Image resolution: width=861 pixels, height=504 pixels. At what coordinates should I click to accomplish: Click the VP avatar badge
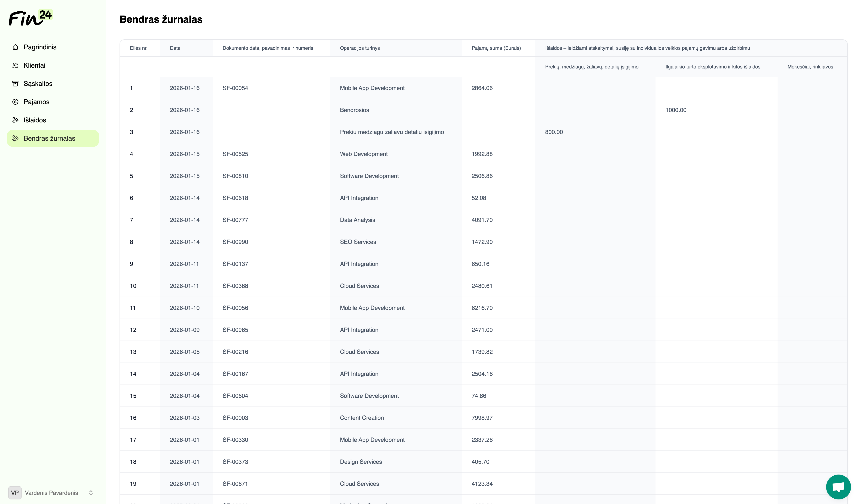[x=15, y=493]
